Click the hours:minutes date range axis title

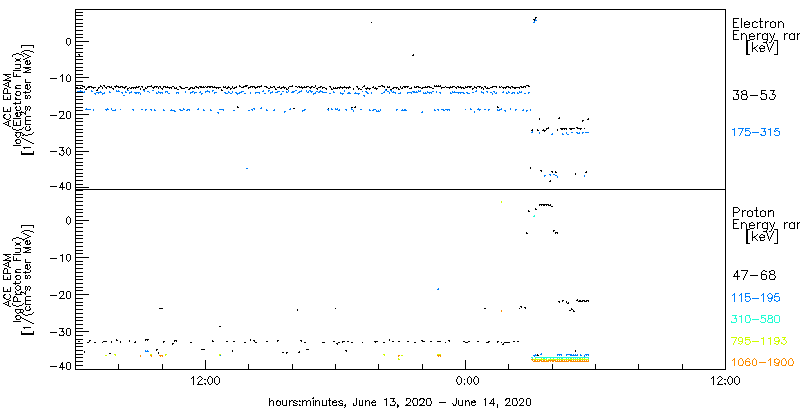click(x=400, y=401)
